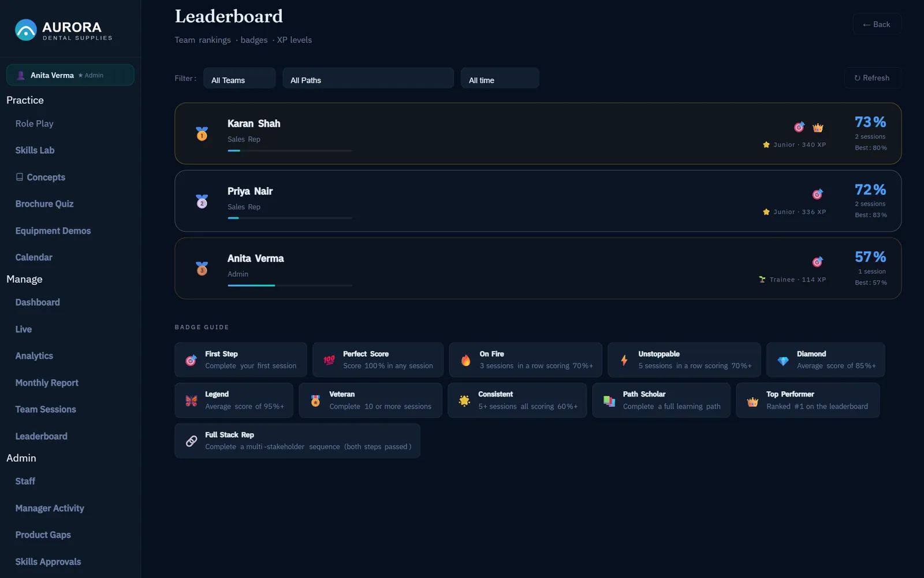Screen dimensions: 924x578
Task: Click the bronze third-place medal for Anita Verma
Action: (x=202, y=268)
